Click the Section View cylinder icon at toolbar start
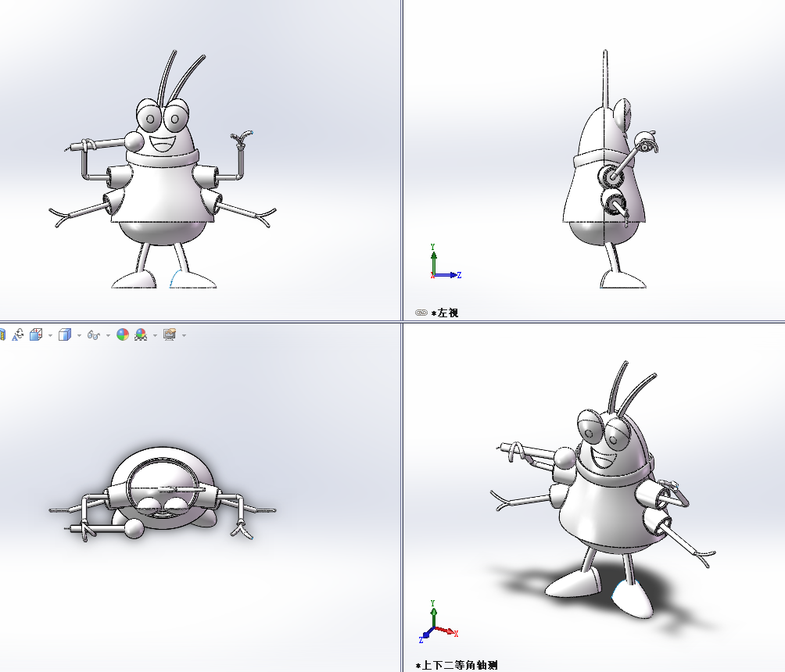 click(2, 334)
